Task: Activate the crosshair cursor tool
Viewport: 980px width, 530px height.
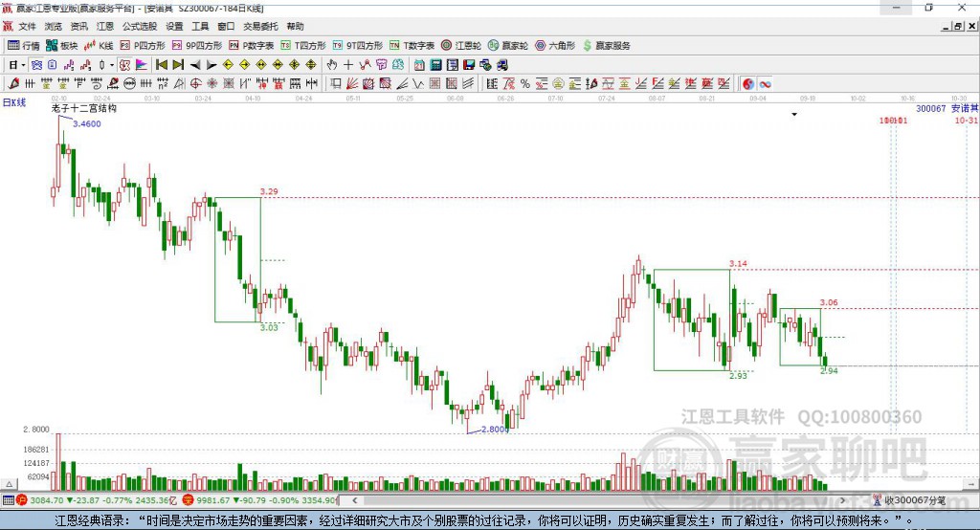Action: coord(348,64)
